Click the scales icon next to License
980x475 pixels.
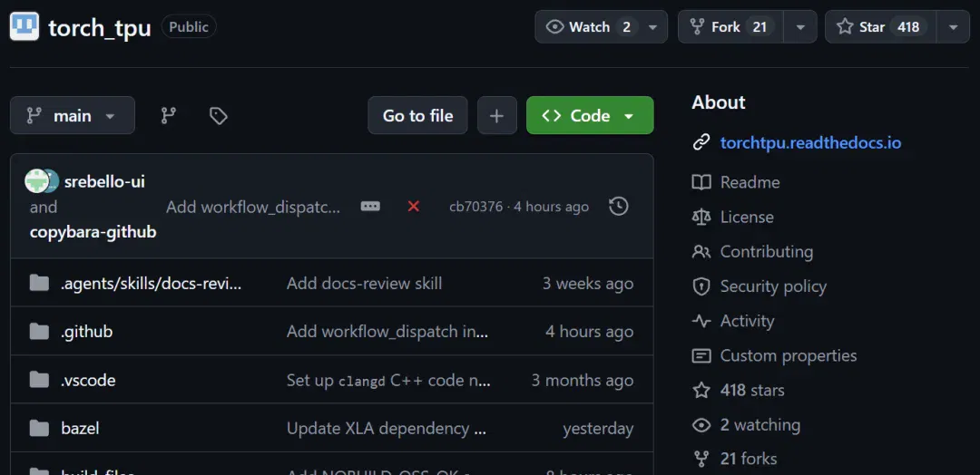pos(701,218)
